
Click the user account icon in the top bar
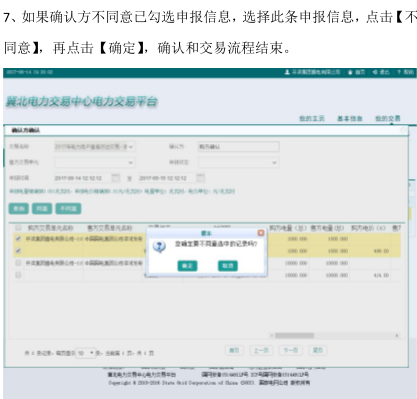(287, 72)
